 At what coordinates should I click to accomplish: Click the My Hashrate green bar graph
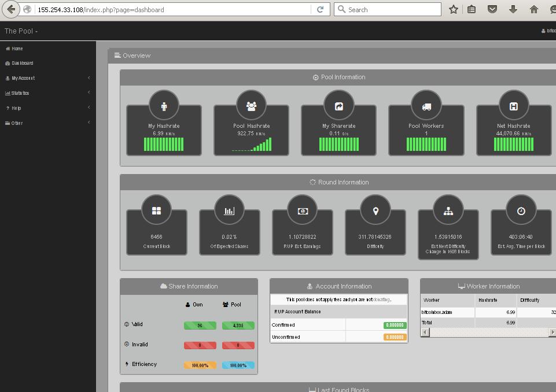coord(164,144)
